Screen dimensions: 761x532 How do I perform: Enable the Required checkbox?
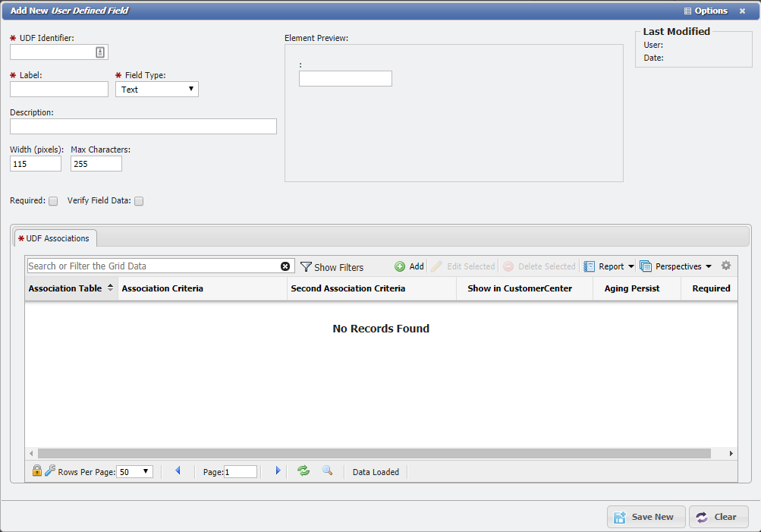coord(52,200)
